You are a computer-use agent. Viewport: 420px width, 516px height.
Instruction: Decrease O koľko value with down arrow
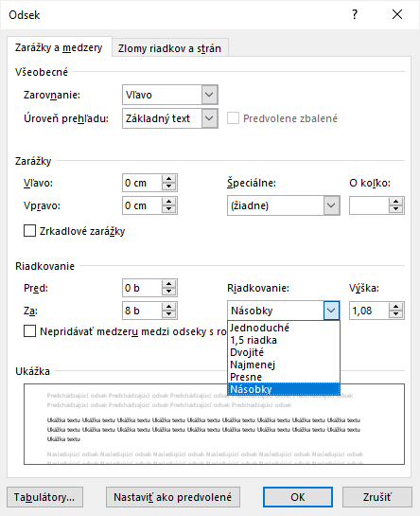[395, 209]
